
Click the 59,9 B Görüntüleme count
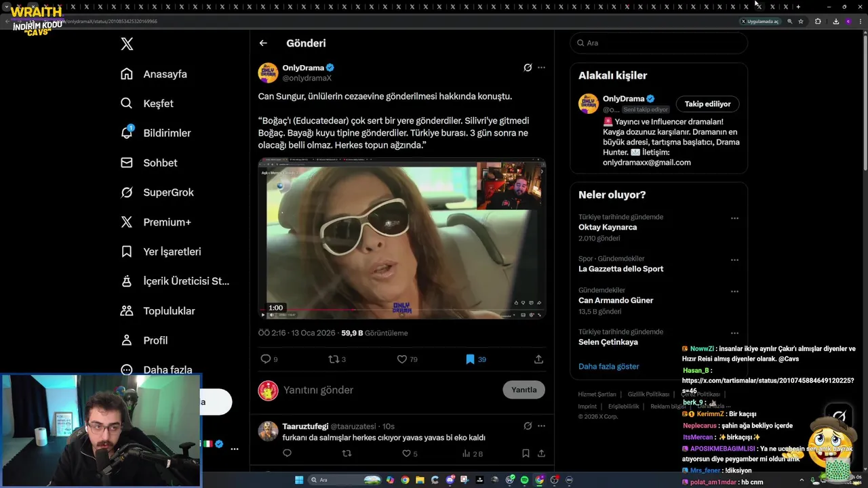coord(374,333)
